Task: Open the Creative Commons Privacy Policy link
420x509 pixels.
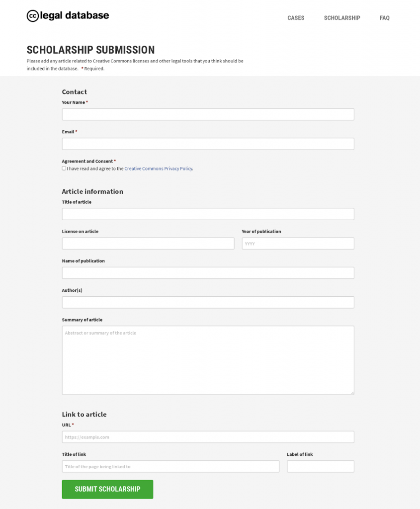Action: 158,169
